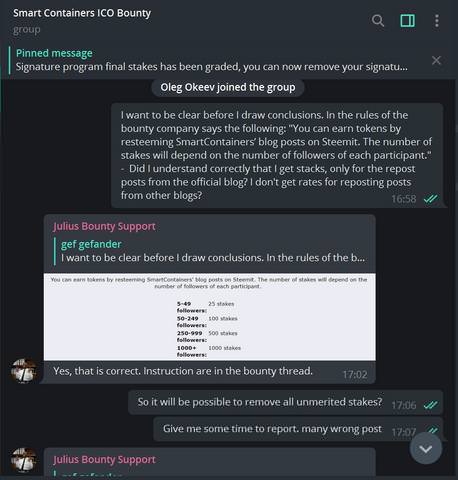The height and width of the screenshot is (480, 458).
Task: Open search in the chat header
Action: pyautogui.click(x=378, y=21)
